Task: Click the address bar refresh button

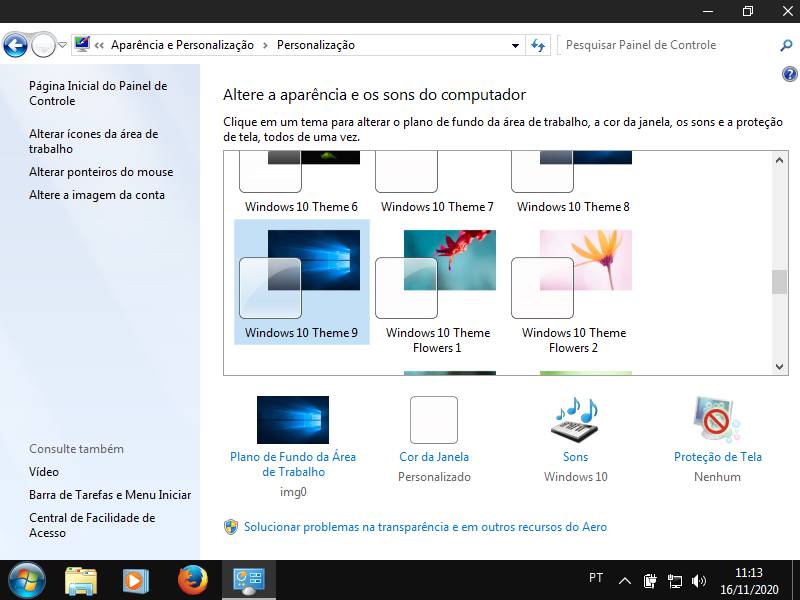Action: (x=538, y=45)
